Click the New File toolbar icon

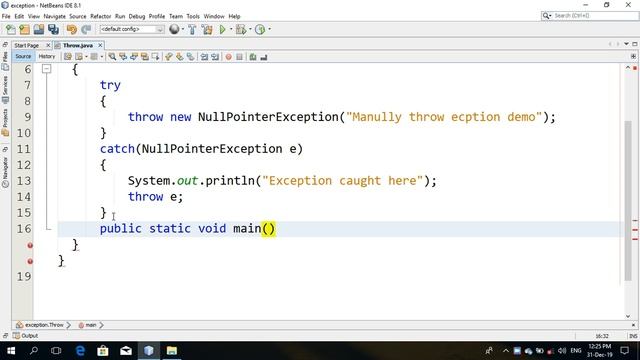pos(11,29)
